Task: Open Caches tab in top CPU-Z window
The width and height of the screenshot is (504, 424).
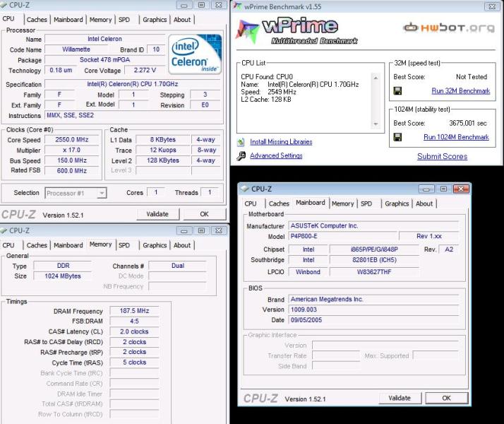Action: point(37,20)
